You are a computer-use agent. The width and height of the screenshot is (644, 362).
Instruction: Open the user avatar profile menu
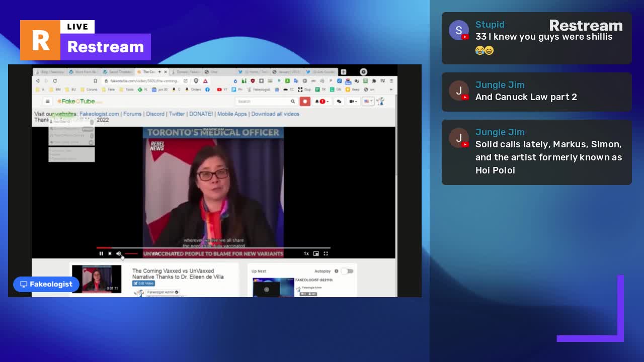click(380, 101)
